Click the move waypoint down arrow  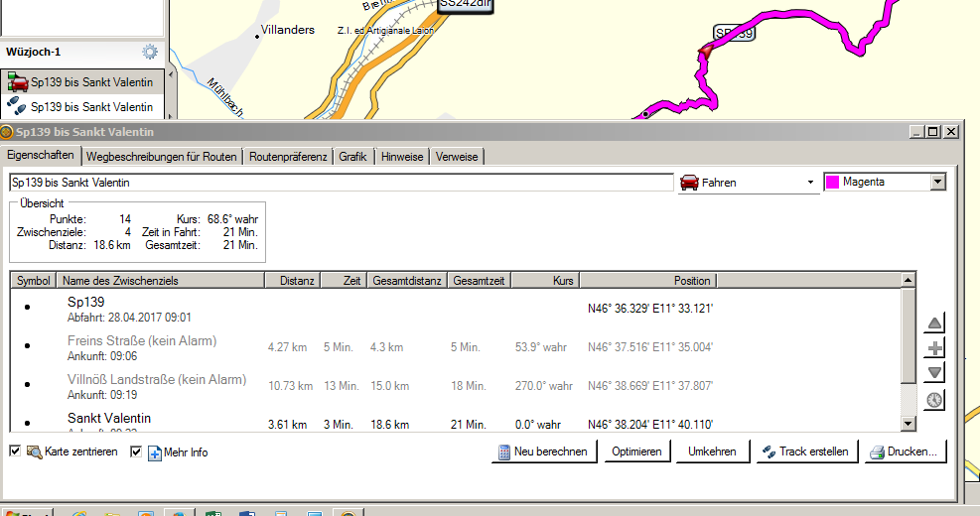point(934,373)
